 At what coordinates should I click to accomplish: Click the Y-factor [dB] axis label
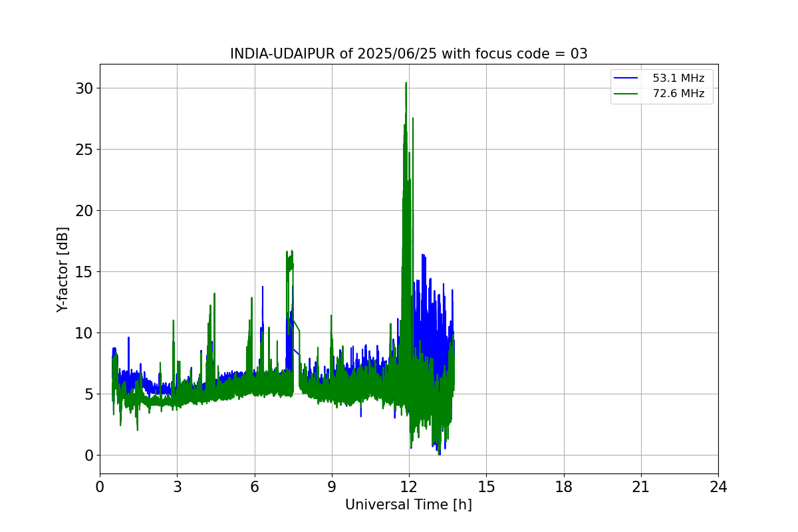[x=62, y=269]
